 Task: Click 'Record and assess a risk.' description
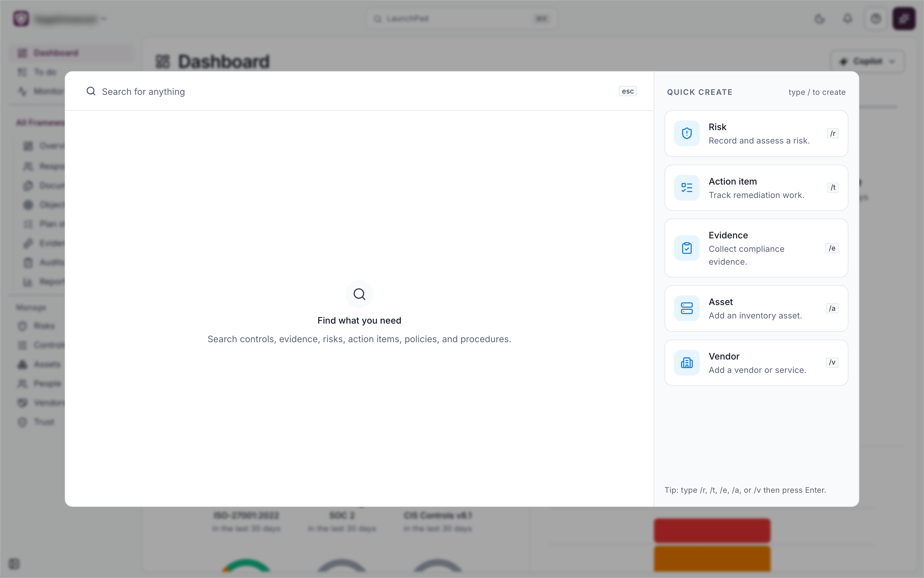[x=759, y=141]
